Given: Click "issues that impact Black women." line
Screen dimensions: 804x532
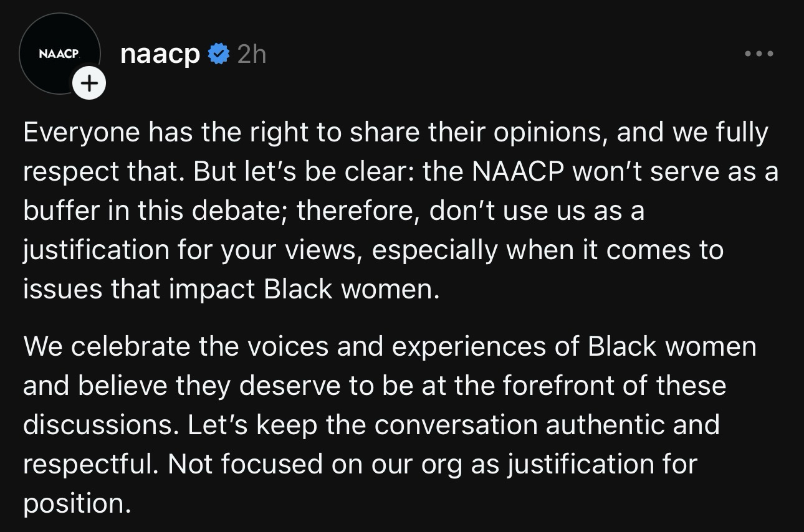Looking at the screenshot, I should 231,290.
